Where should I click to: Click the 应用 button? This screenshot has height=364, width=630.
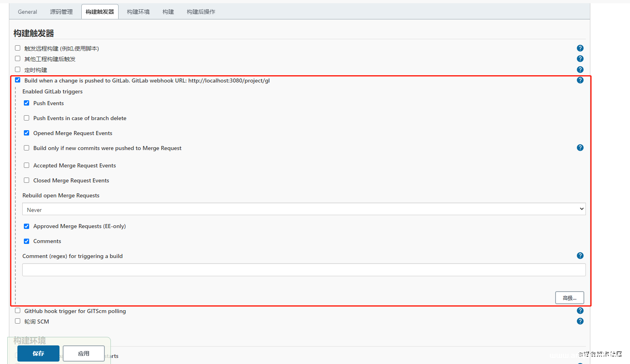coord(84,353)
